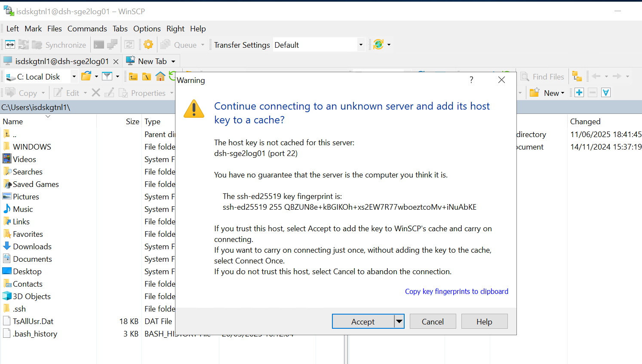642x364 pixels.
Task: Select the WINDOWS folder in file list
Action: click(x=31, y=147)
